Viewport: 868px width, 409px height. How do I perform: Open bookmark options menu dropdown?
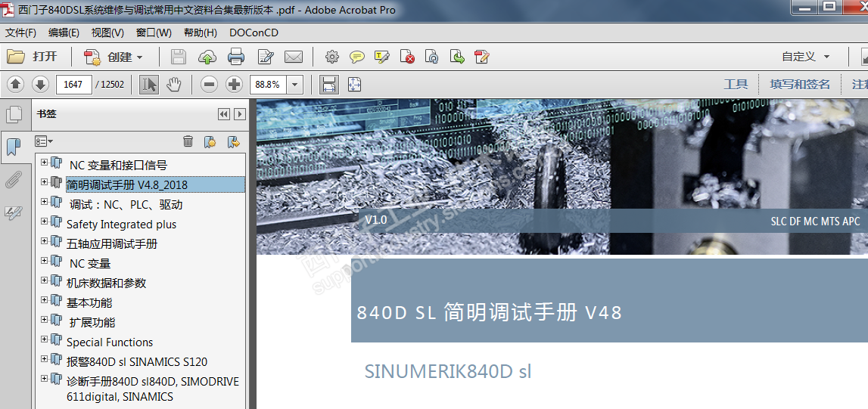(x=45, y=142)
